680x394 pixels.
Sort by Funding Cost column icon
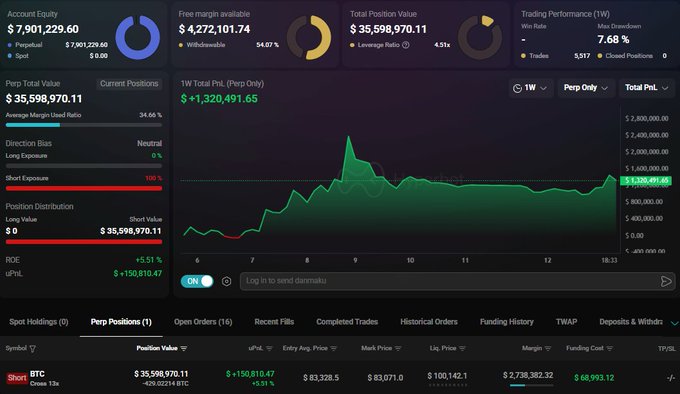click(610, 348)
